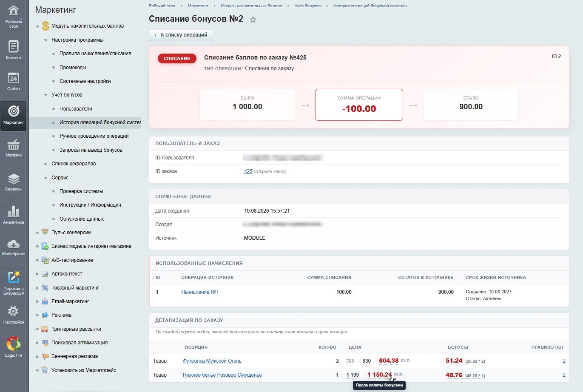Open order 425 link
Screen dimensions: 583x392
click(x=248, y=171)
